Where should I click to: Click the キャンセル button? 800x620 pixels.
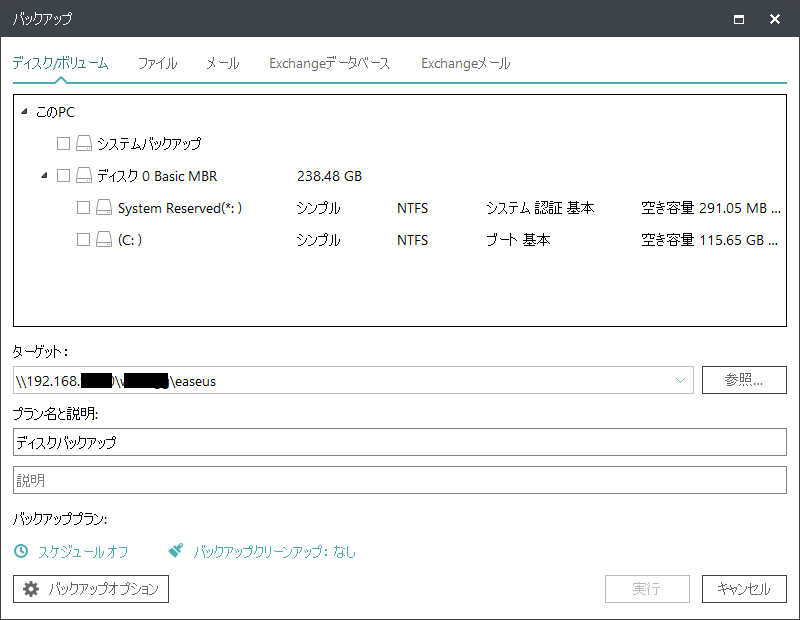tap(744, 589)
